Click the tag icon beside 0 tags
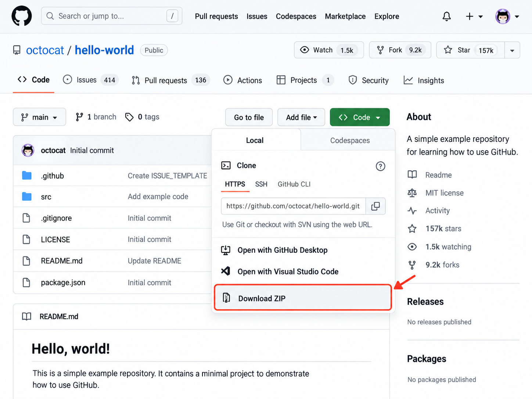The image size is (532, 399). [129, 117]
